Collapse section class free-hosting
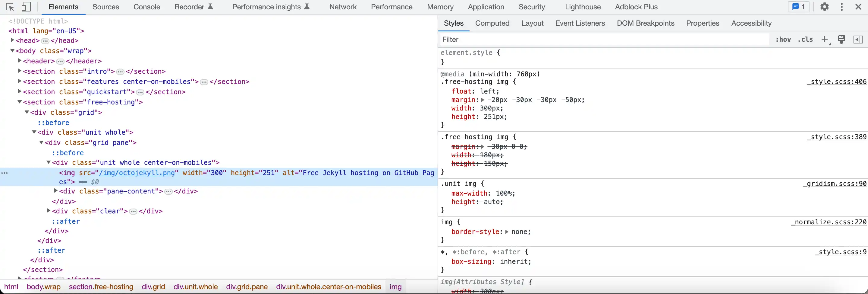868x294 pixels. 20,102
